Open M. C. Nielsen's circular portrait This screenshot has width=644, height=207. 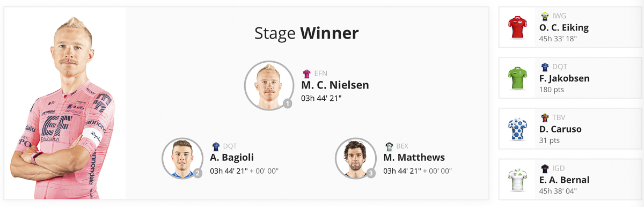267,85
